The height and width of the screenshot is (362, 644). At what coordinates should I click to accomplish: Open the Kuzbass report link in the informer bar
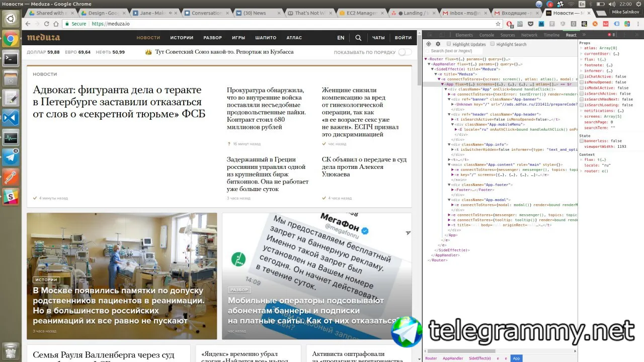[224, 52]
